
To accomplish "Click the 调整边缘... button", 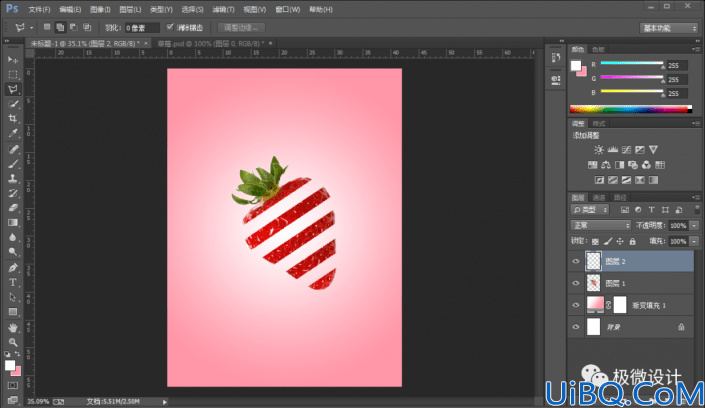I will coord(241,28).
